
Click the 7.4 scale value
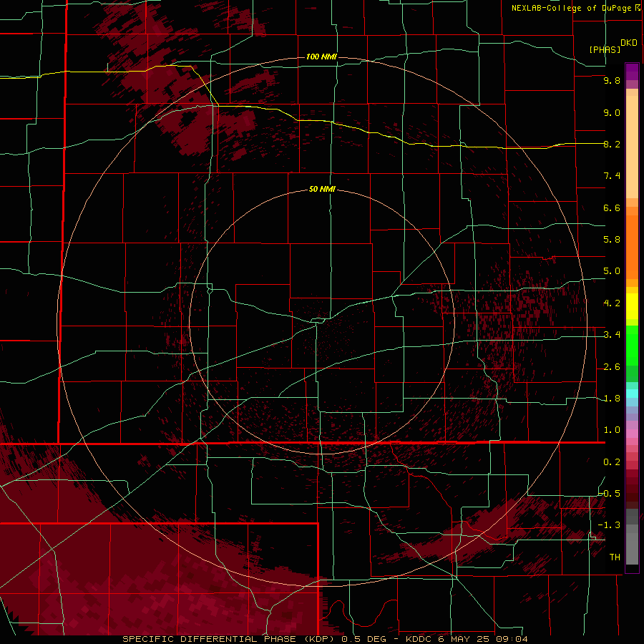click(612, 176)
